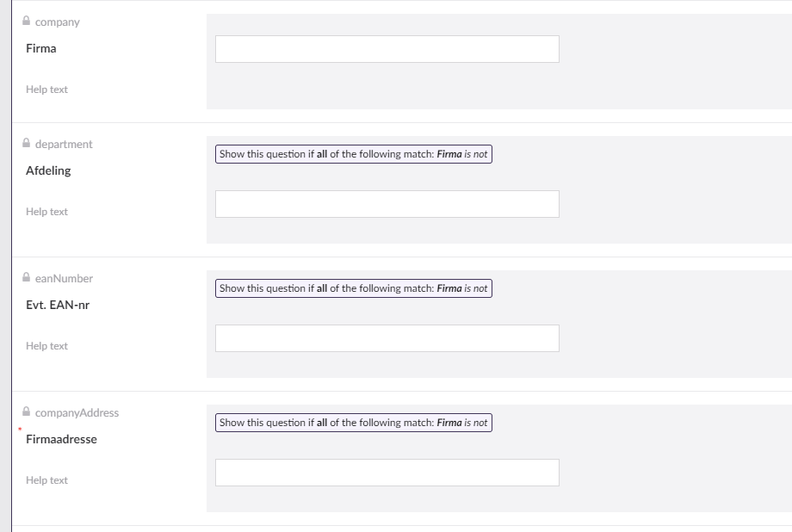Open the 'Firma is not' condition for Evt. EAN-nr
Viewport: 792px width, 532px height.
[353, 288]
